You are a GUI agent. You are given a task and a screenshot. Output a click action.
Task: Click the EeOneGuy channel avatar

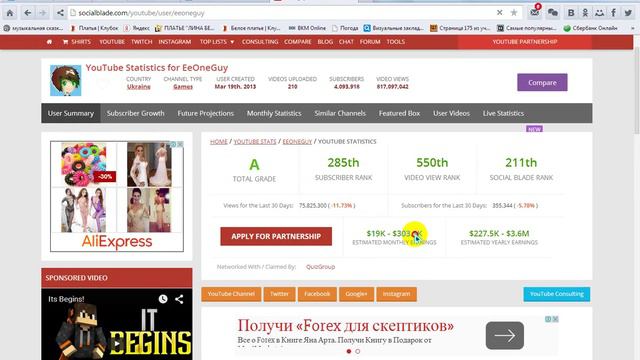[x=66, y=80]
